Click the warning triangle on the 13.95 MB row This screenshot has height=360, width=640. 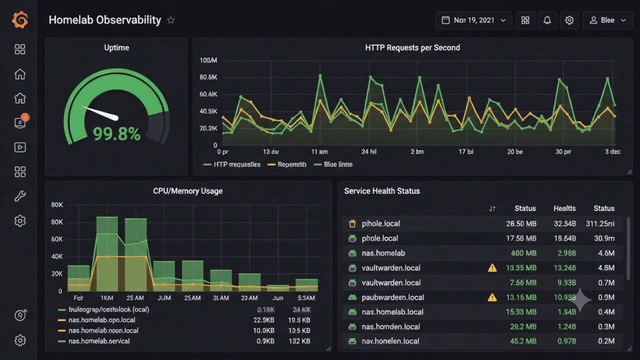pos(492,268)
